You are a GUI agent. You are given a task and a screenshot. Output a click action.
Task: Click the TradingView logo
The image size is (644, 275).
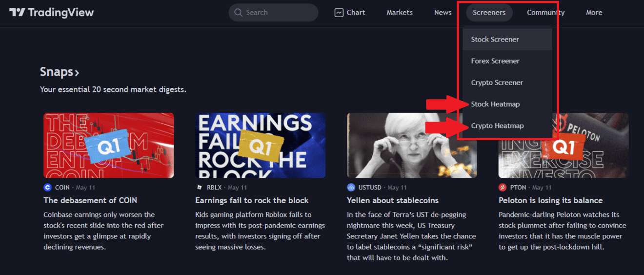(51, 13)
